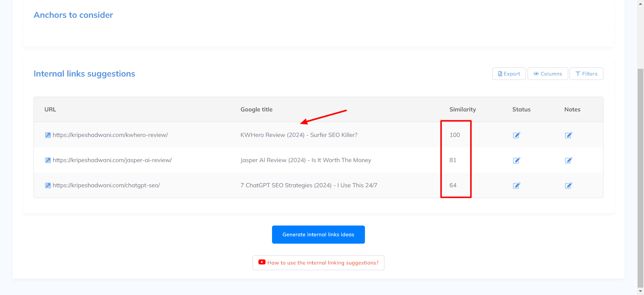Open external link icon for jasper-ai-review URL

tap(48, 160)
